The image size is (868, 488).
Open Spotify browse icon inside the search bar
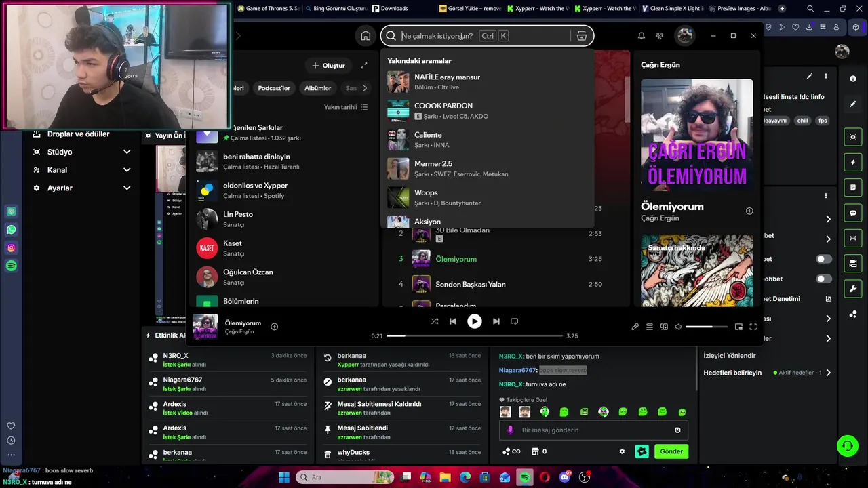tap(581, 36)
